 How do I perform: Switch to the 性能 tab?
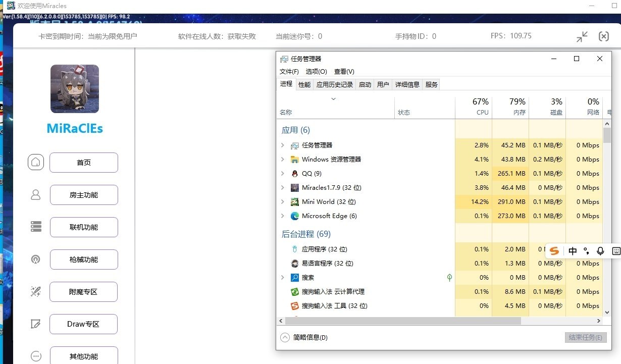point(304,85)
